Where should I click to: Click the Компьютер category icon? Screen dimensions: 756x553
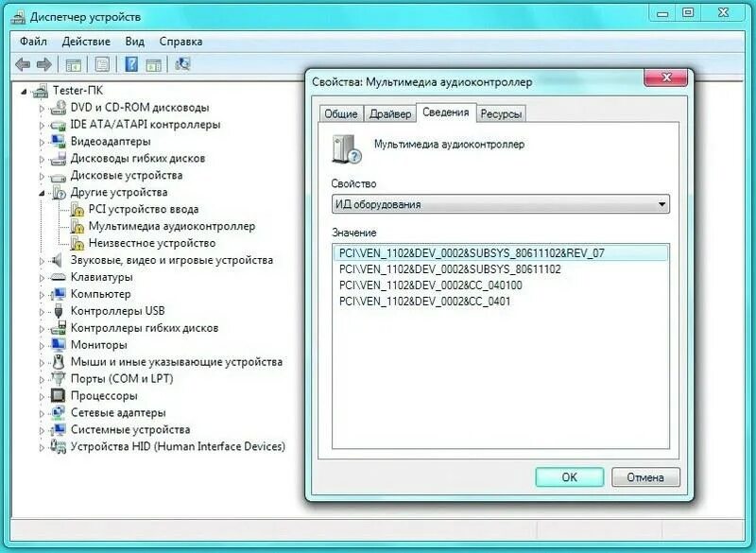pyautogui.click(x=59, y=294)
